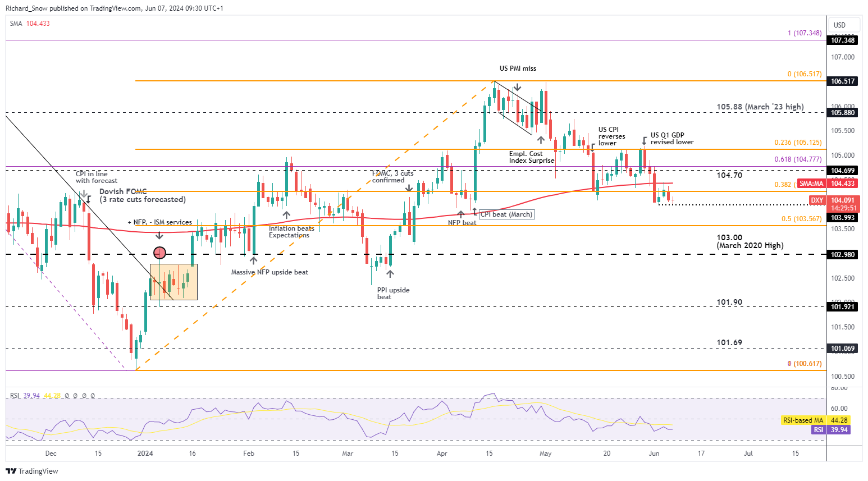Click the US CPI reverses lower annotation
This screenshot has height=481, width=868.
[611, 136]
